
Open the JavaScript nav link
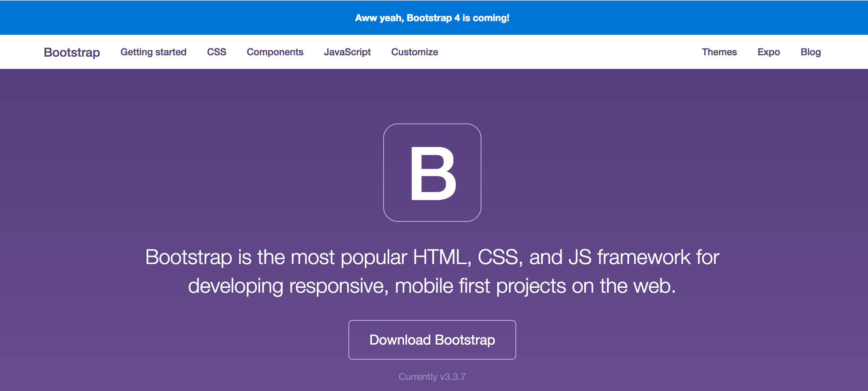coord(347,52)
